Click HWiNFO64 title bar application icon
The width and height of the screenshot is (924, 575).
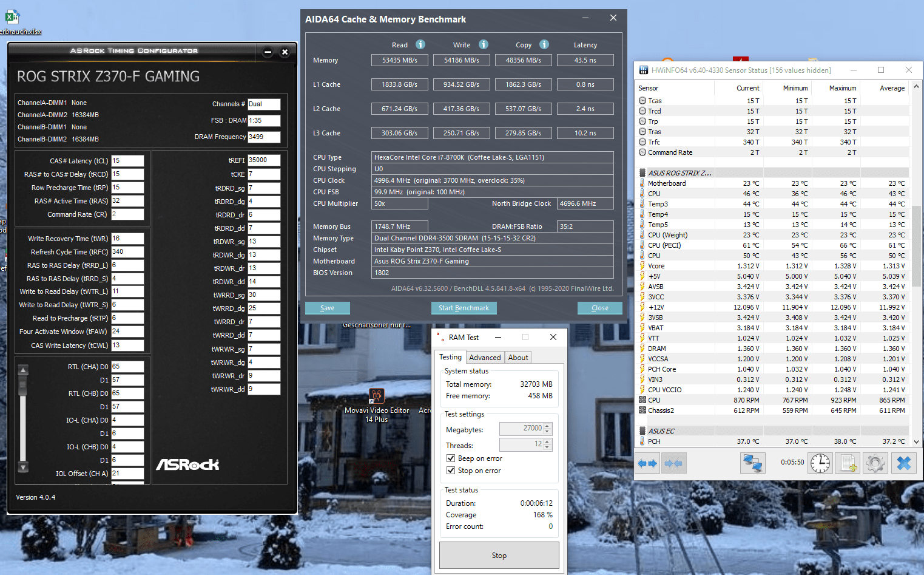click(644, 70)
